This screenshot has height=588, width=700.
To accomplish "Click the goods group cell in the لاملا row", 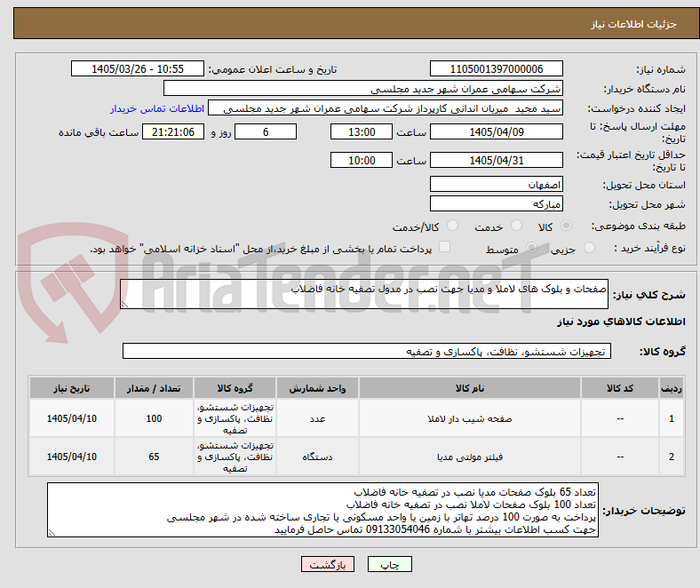I will click(x=235, y=418).
